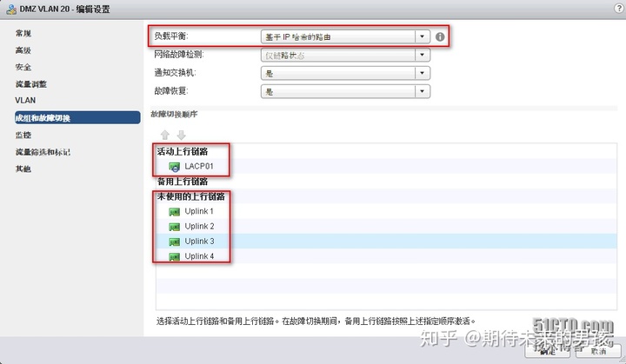Click the 故障恢复 value field showing 是
This screenshot has height=364, width=626.
coord(345,91)
